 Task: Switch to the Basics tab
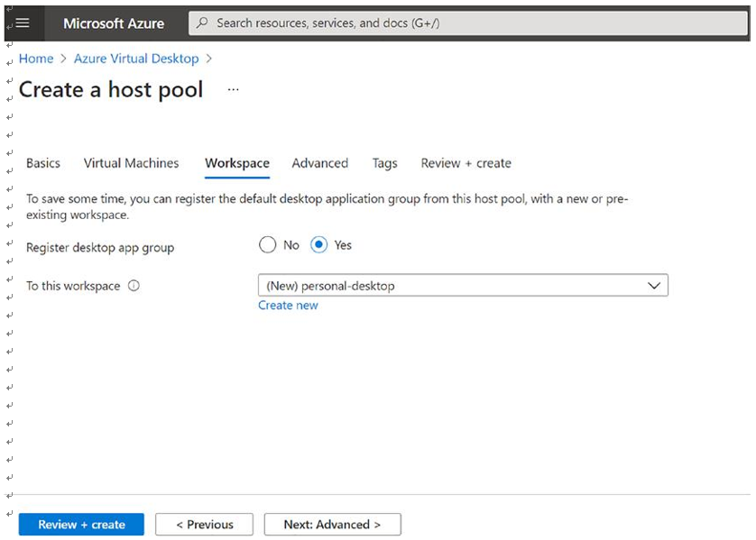(43, 163)
